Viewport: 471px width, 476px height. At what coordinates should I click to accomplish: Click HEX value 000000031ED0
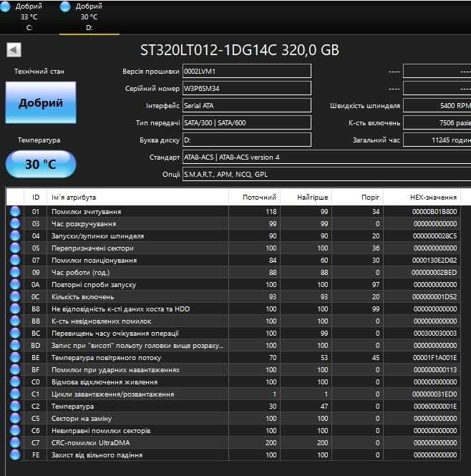click(434, 394)
